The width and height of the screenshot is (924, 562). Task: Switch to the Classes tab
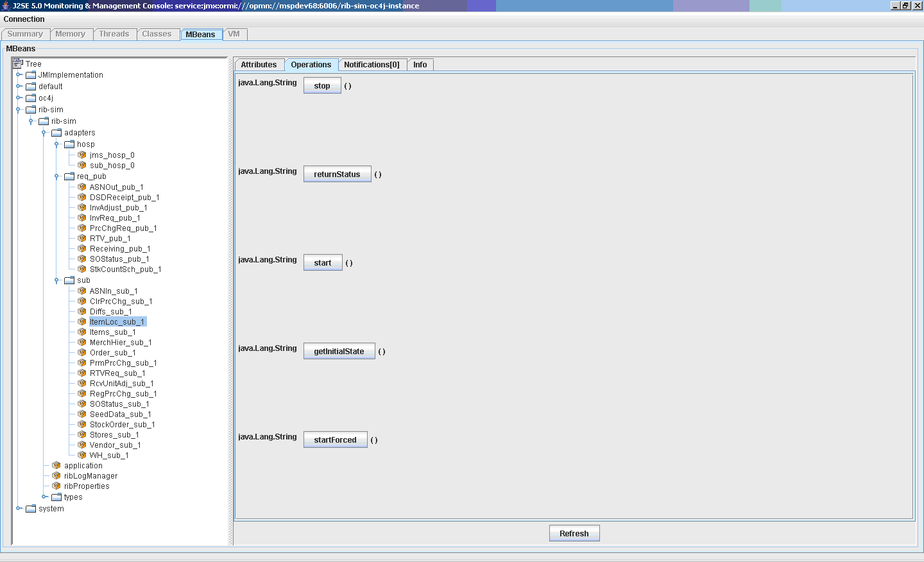click(x=157, y=34)
